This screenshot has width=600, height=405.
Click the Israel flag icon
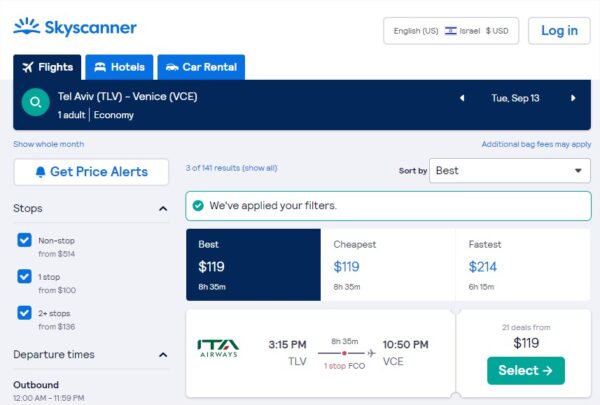450,31
